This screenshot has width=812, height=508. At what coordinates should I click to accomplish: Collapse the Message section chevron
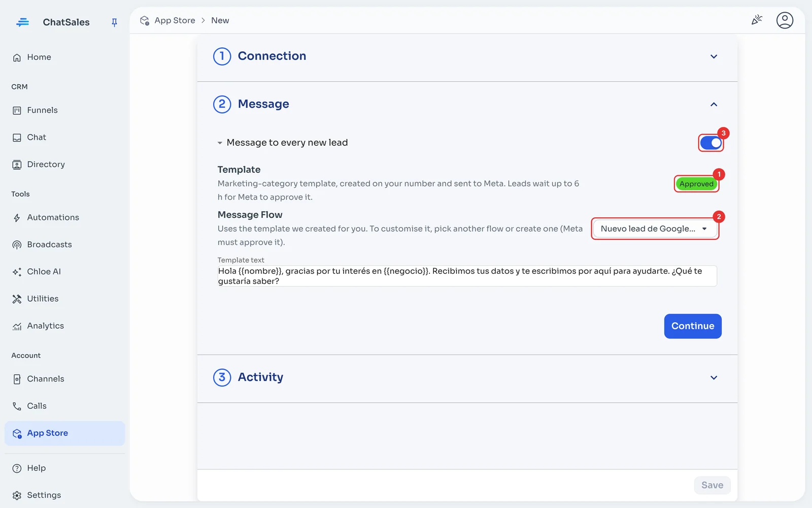click(x=714, y=104)
